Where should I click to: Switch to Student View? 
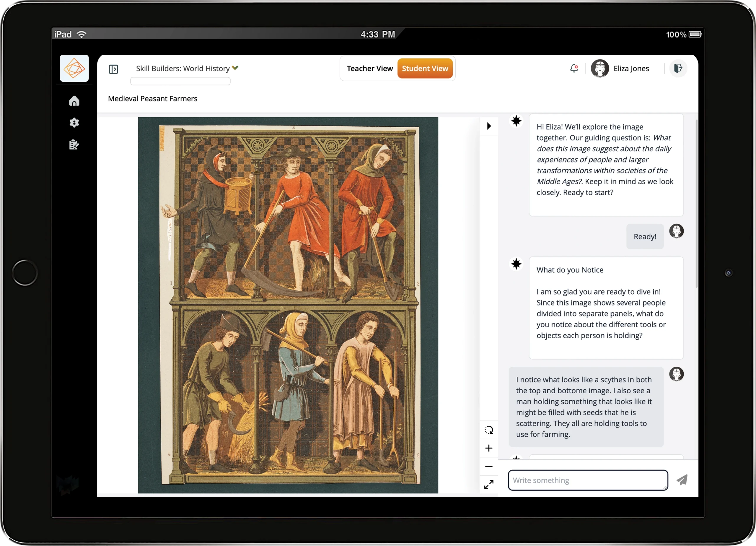tap(425, 68)
